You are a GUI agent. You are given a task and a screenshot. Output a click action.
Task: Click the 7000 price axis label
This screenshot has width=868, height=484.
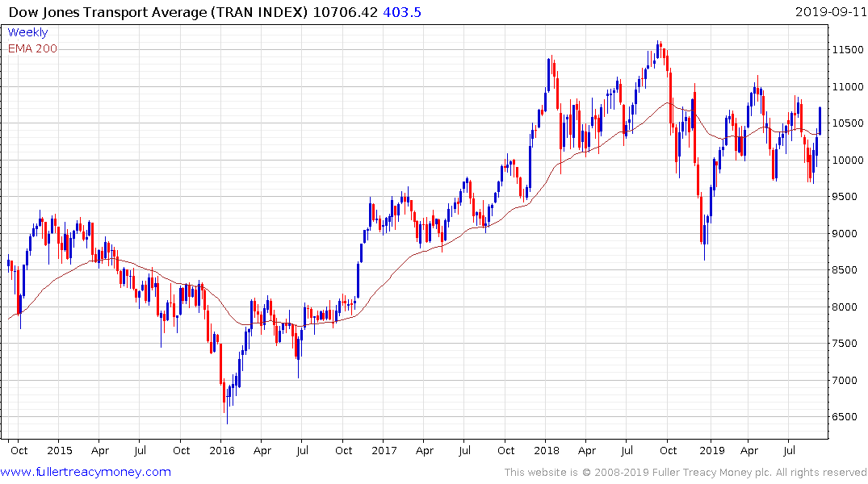[x=845, y=381]
